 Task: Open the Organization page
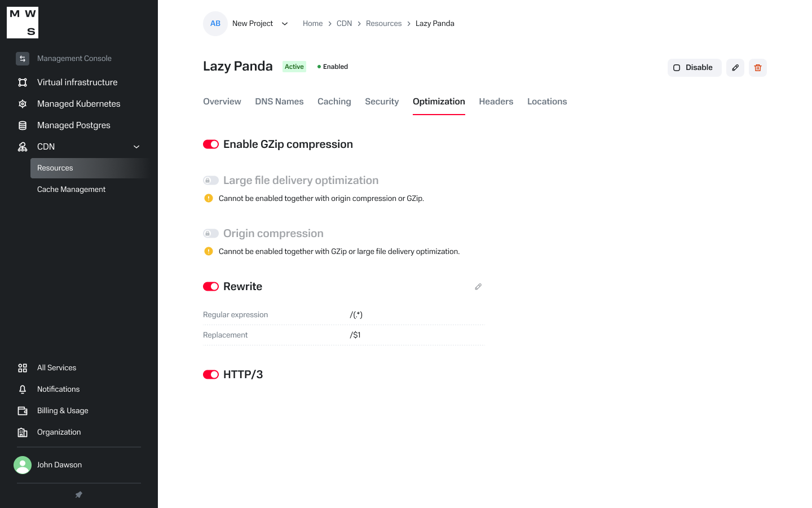coord(59,432)
